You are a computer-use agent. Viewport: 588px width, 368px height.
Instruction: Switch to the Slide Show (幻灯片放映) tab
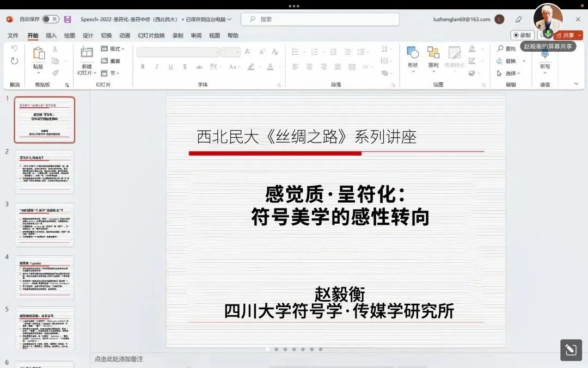(151, 35)
